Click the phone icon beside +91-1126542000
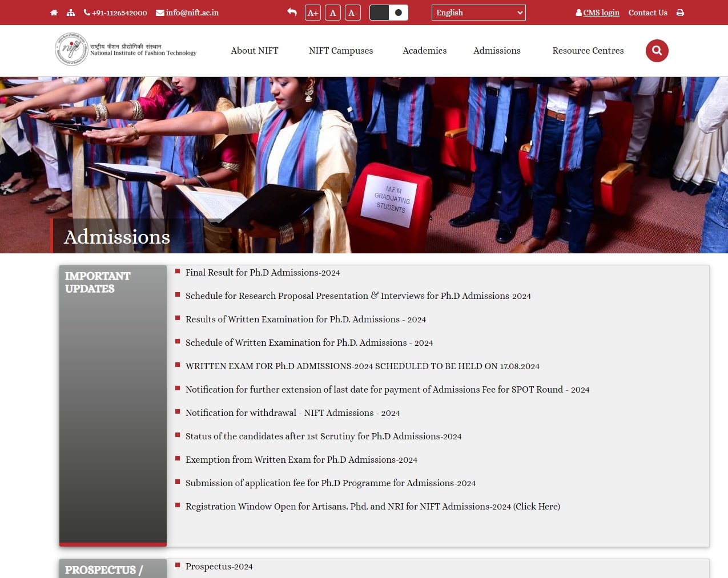Image resolution: width=728 pixels, height=578 pixels. click(86, 12)
